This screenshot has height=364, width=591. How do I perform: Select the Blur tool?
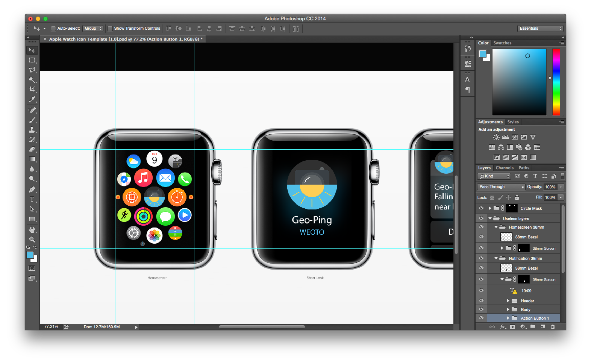coord(32,169)
